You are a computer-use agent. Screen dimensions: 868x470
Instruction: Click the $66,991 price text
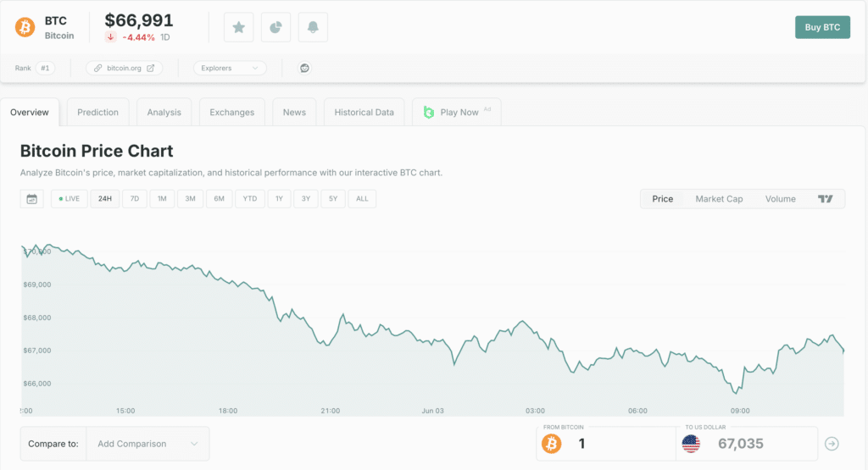pos(139,20)
